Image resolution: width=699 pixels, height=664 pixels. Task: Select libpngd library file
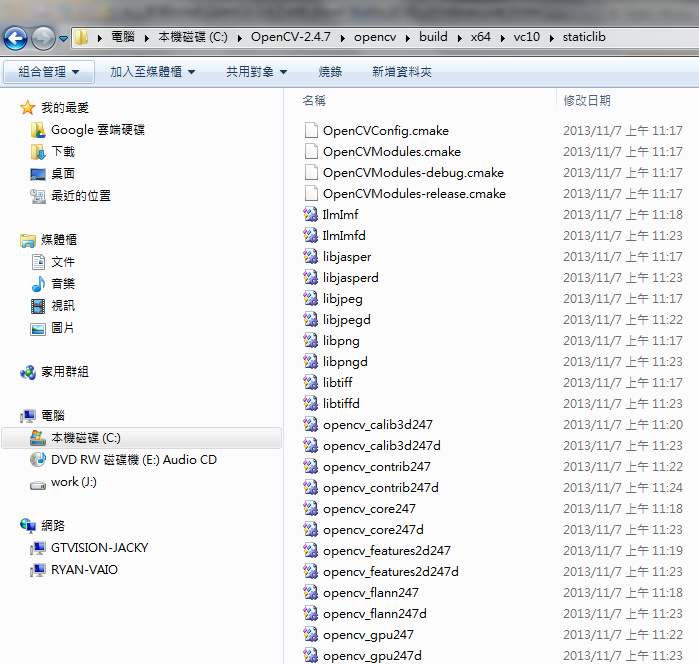coord(345,362)
